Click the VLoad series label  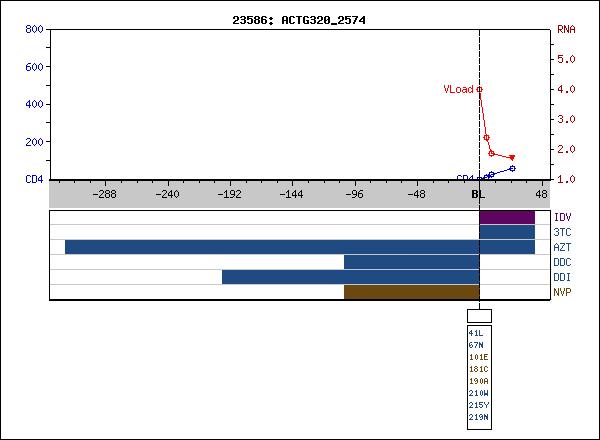click(x=458, y=89)
